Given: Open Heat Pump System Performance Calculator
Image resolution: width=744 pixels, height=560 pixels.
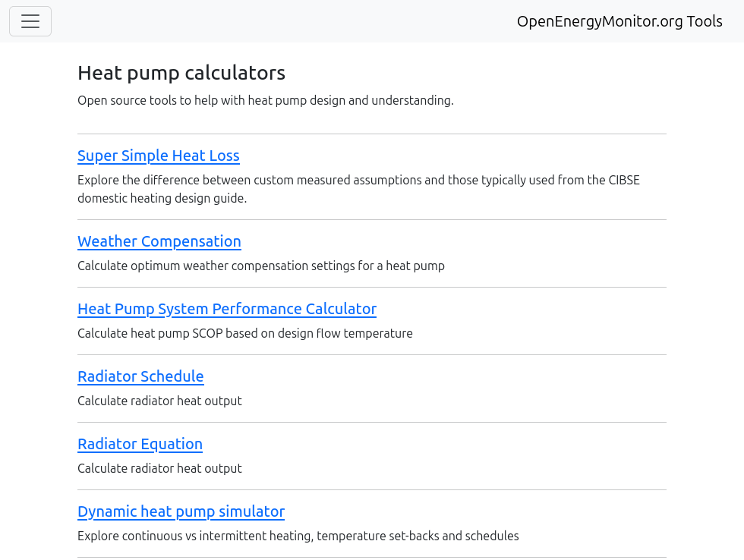Looking at the screenshot, I should tap(227, 309).
